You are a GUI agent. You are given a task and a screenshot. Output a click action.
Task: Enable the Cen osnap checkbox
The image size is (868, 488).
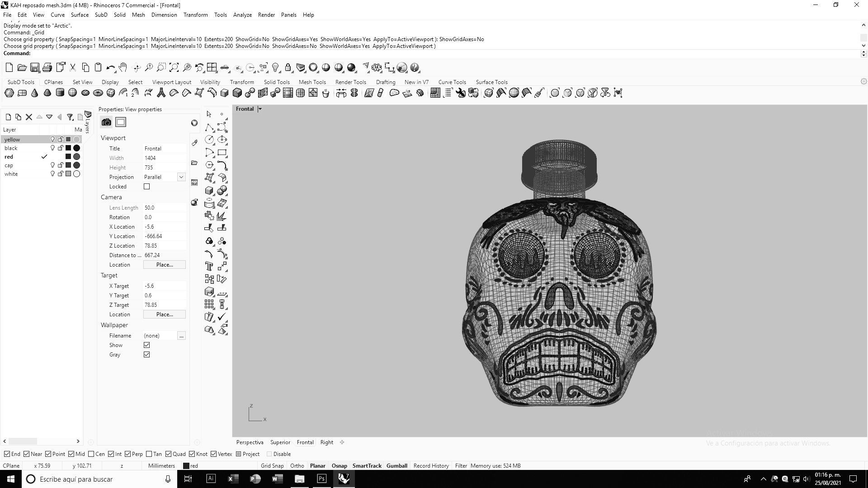tap(91, 454)
